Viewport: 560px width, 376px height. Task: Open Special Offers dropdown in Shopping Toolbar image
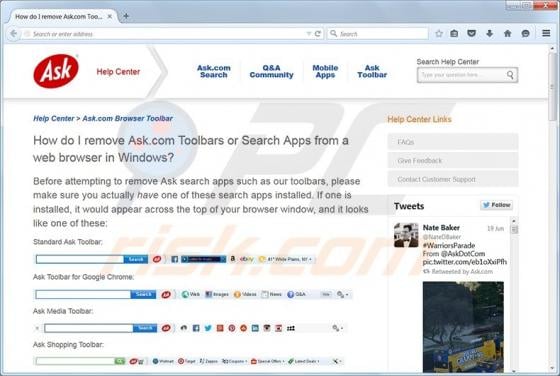coord(268,361)
